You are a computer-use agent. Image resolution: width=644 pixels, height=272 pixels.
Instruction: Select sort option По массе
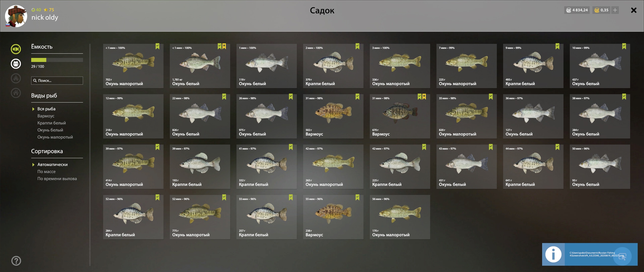point(47,172)
